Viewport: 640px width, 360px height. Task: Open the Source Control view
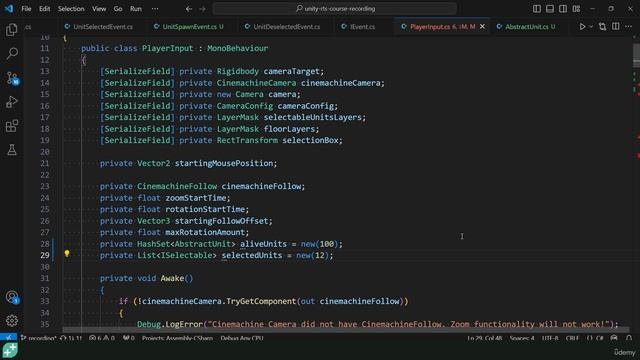click(x=12, y=78)
